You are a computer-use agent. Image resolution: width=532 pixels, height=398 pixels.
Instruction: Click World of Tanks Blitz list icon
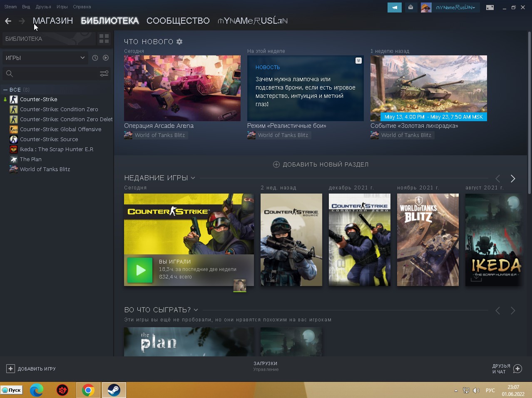click(x=14, y=169)
